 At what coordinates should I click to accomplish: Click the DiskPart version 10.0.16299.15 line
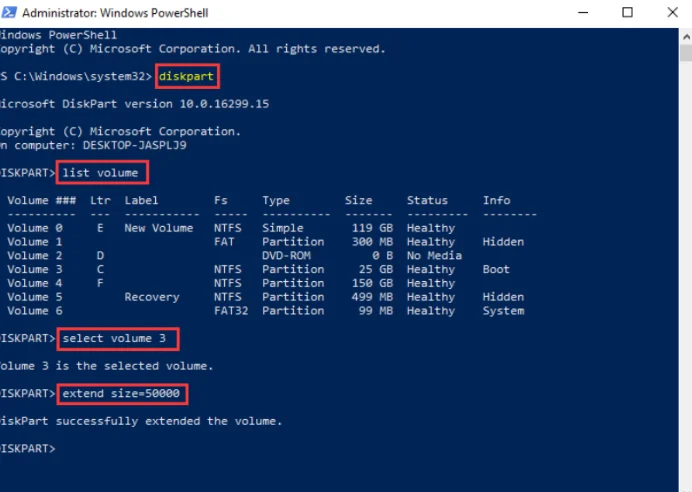[135, 104]
